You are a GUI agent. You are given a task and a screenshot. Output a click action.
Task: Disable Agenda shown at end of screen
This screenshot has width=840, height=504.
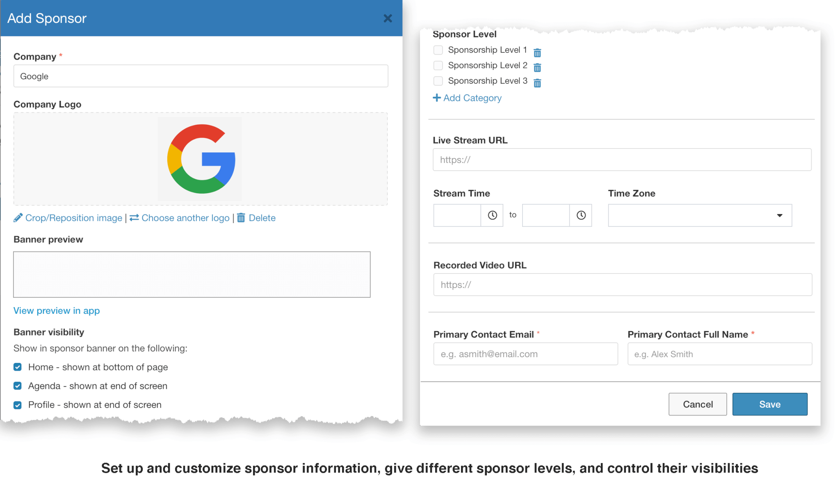coord(17,385)
